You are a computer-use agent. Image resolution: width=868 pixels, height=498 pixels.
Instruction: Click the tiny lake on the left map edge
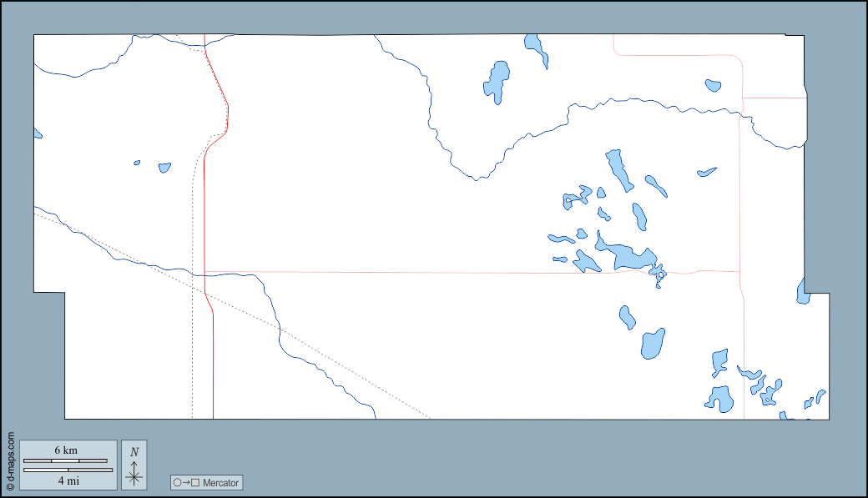[x=37, y=133]
